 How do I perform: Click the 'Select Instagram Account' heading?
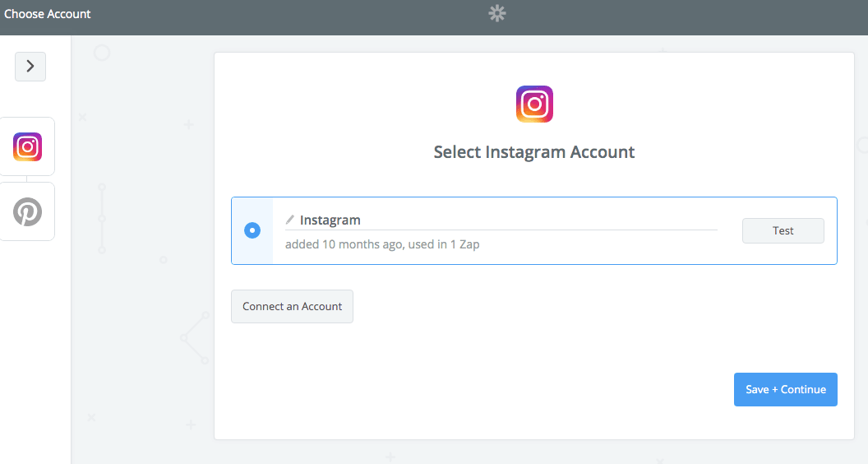(x=534, y=152)
